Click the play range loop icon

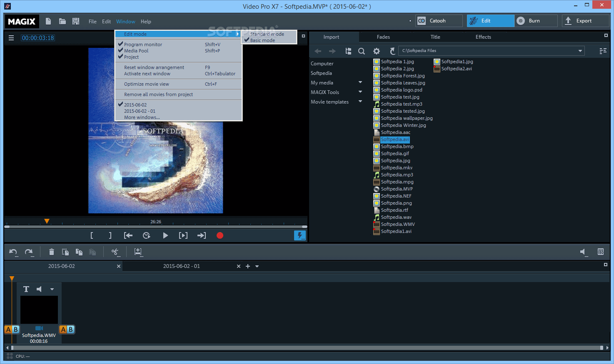pyautogui.click(x=147, y=235)
